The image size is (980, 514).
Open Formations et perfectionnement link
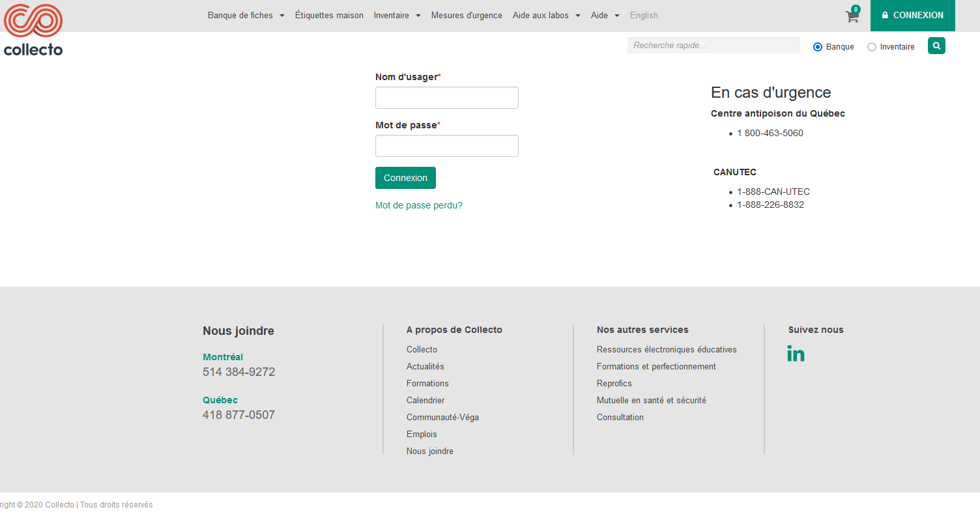(656, 367)
